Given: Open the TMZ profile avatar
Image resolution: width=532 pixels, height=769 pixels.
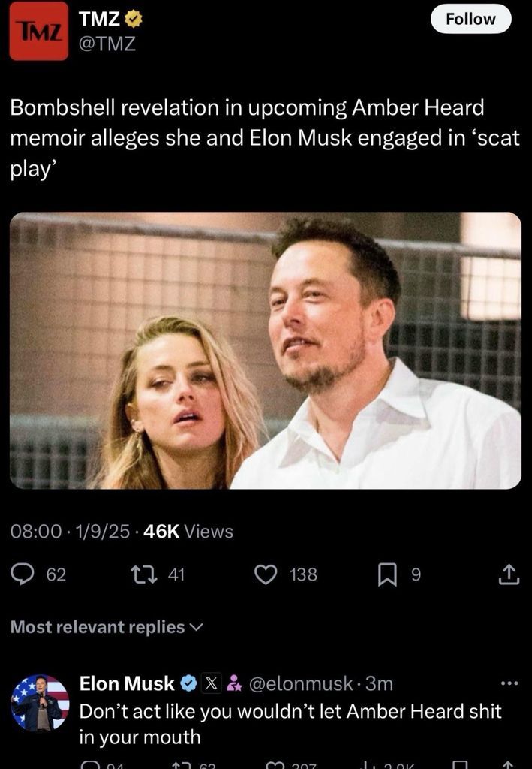Looking at the screenshot, I should click(38, 31).
